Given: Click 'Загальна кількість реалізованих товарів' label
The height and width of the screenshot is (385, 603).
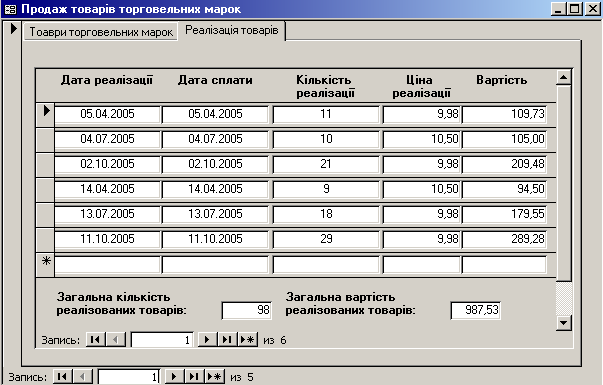Looking at the screenshot, I should (121, 303).
